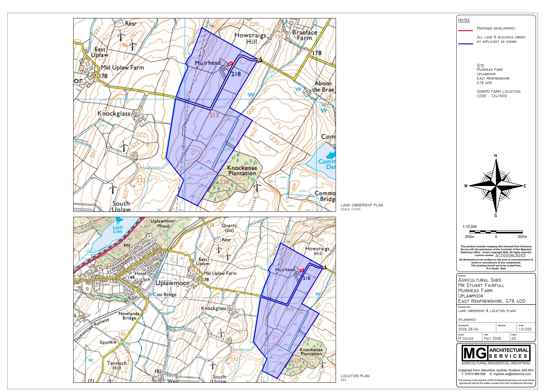
Task: Select 'Agricultural-Residential-Industrial' tagline
Action: (x=496, y=363)
